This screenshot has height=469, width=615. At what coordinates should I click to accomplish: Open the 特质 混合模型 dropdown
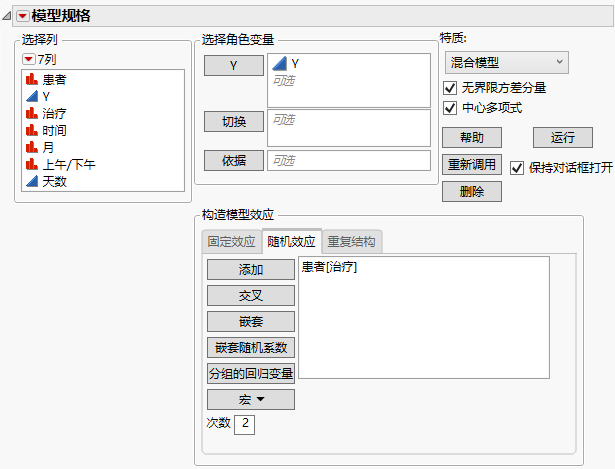point(505,63)
